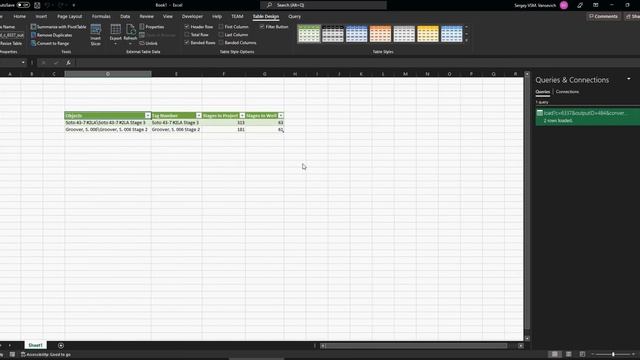Click the Insert Function fx icon
Image resolution: width=640 pixels, height=360 pixels.
[68, 62]
